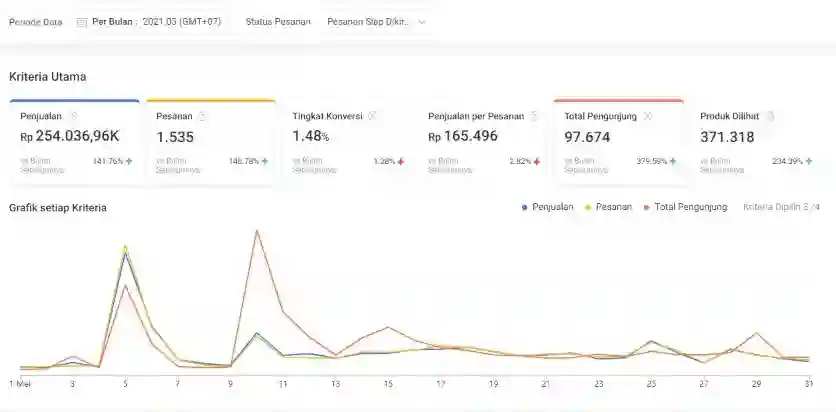Screen dimensions: 836x412
Task: Click the 1 Mei axis label
Action: 20,384
